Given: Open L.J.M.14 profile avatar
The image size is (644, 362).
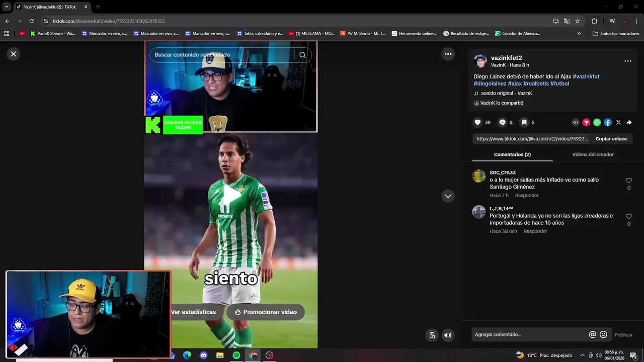Looking at the screenshot, I should point(479,212).
